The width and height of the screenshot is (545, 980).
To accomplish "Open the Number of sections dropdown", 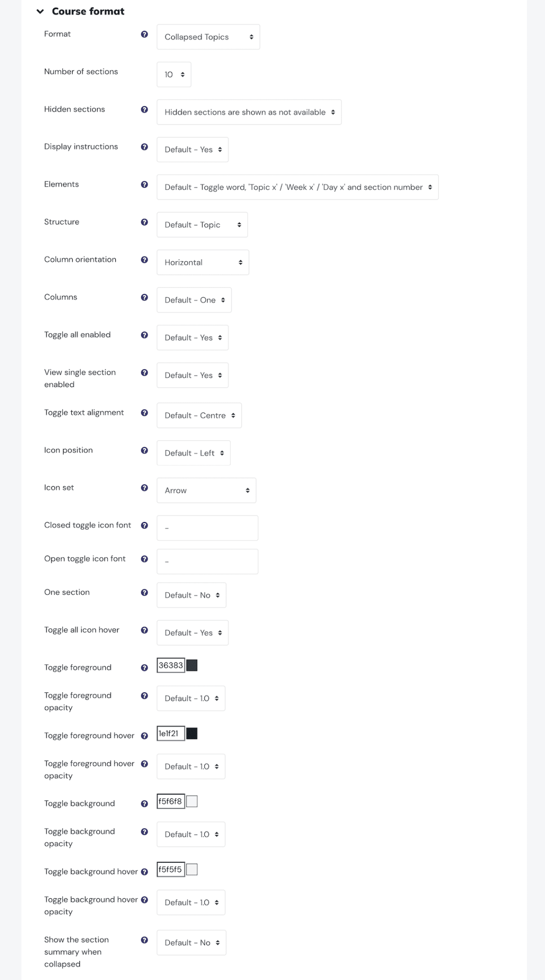I will point(174,75).
